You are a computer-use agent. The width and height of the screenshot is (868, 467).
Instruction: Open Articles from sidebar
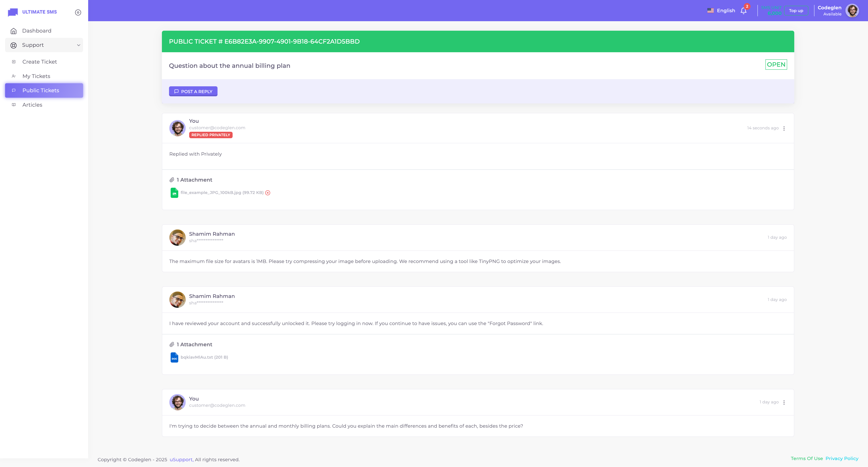pyautogui.click(x=32, y=105)
